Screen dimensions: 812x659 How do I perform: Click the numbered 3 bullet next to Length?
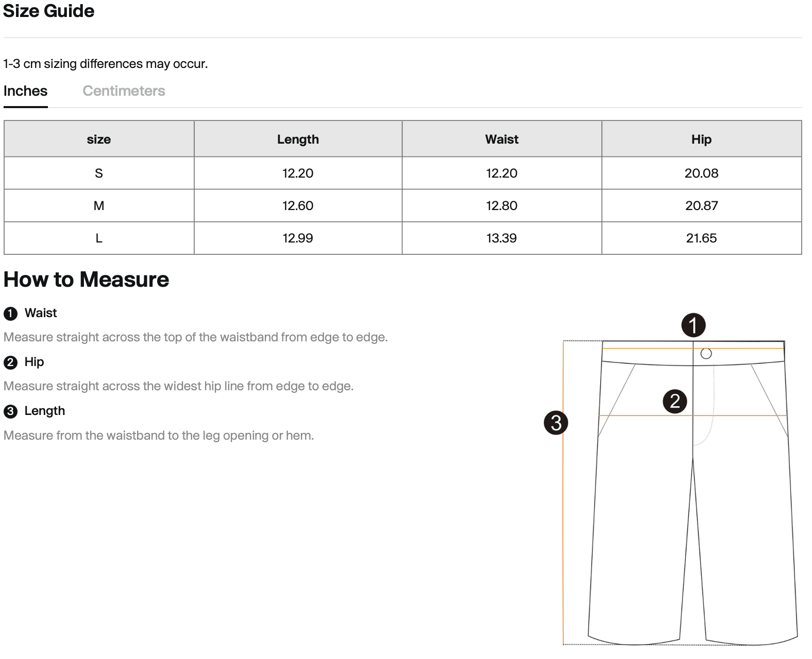[10, 411]
